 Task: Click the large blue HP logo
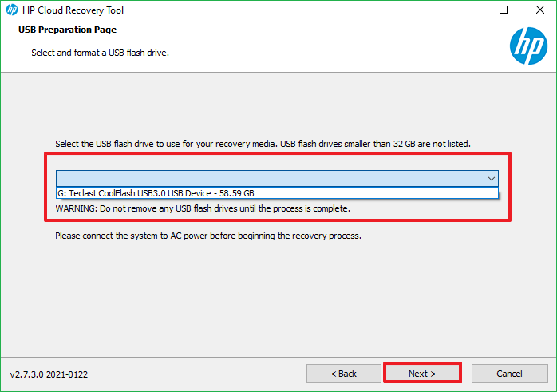(x=528, y=46)
